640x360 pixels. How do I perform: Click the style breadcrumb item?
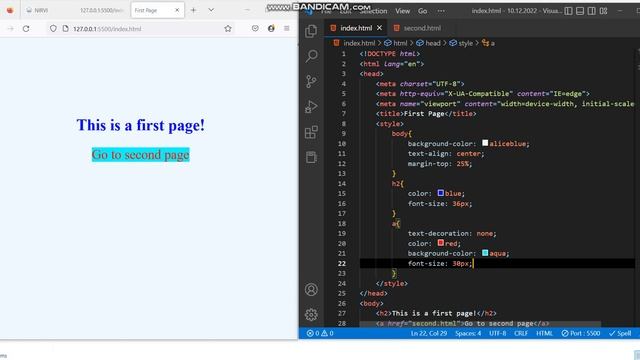461,43
